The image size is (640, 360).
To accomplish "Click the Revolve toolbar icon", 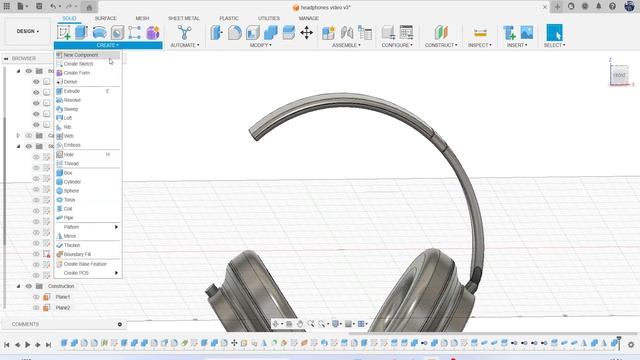I will [100, 32].
